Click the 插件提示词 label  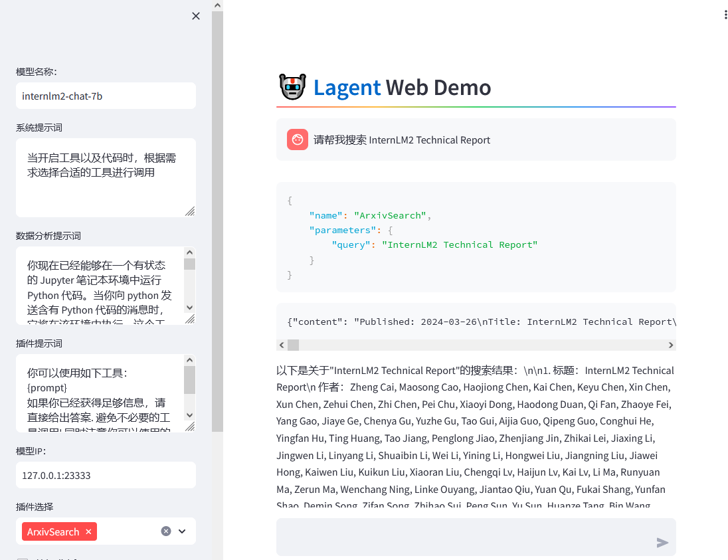(x=39, y=343)
